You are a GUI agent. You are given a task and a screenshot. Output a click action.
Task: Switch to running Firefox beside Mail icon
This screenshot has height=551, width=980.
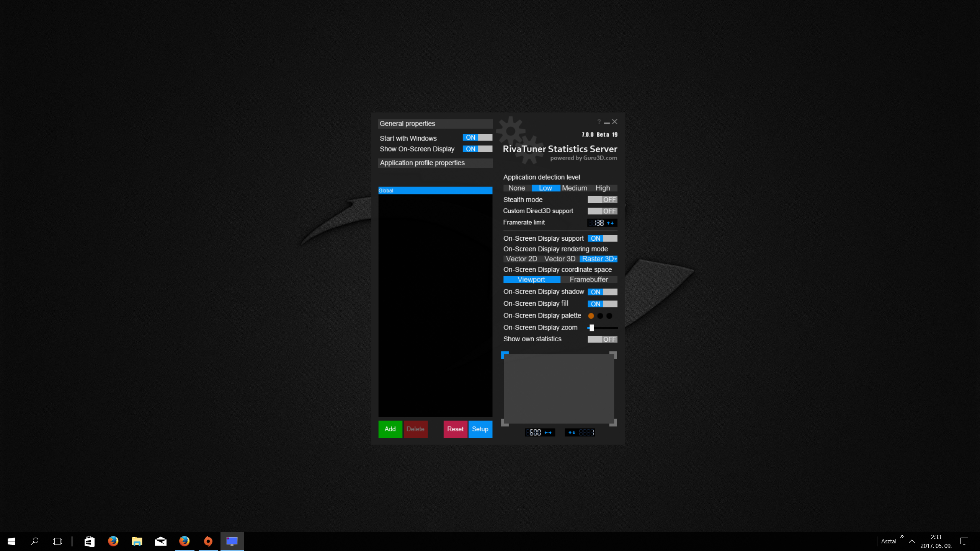pos(185,541)
